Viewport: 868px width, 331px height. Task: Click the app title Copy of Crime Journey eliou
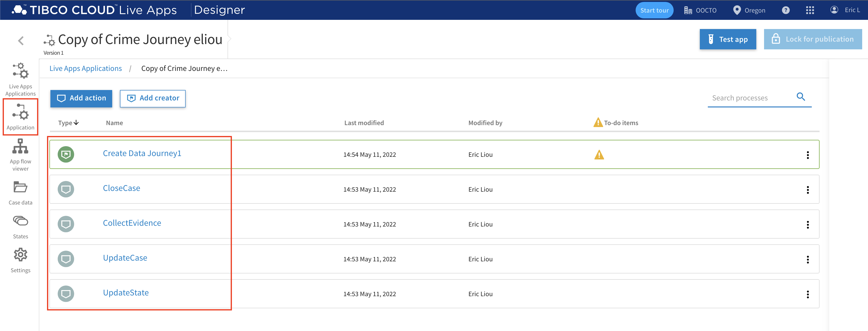coord(140,40)
